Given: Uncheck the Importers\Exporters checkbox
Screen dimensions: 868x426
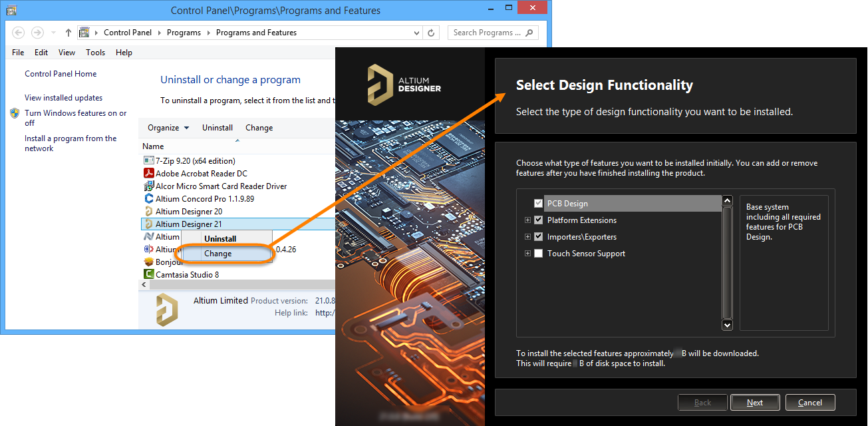Looking at the screenshot, I should 538,237.
